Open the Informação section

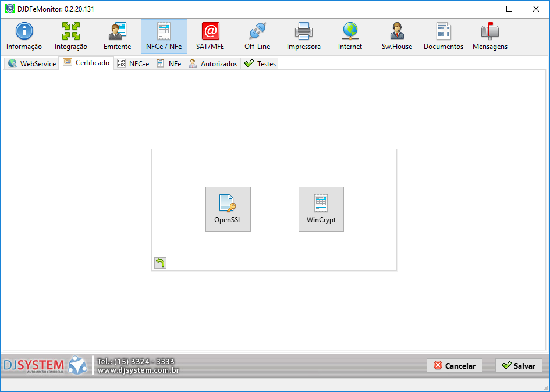click(x=24, y=36)
